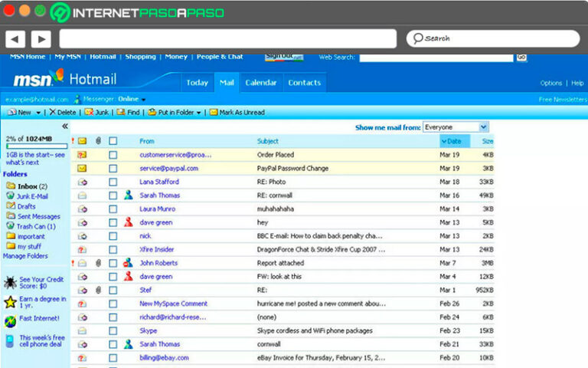Open the Find mail tool
Screen dimensions: 588x368
(129, 112)
